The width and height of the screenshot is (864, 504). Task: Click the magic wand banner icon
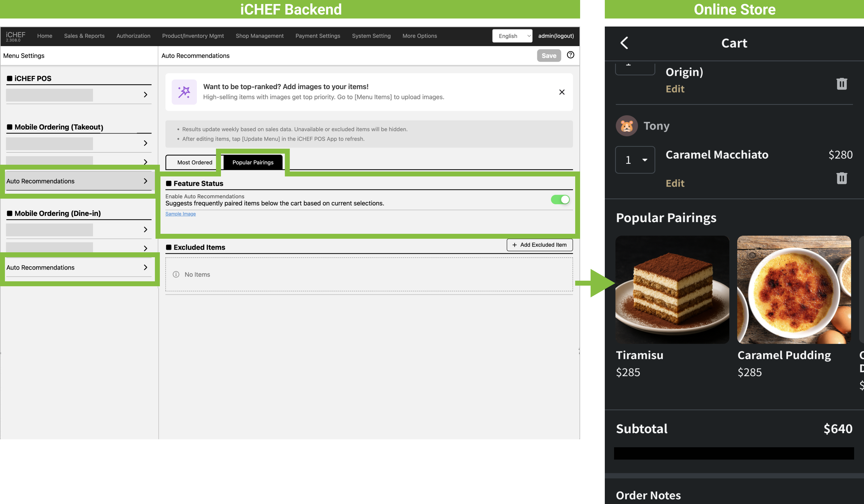(x=184, y=92)
